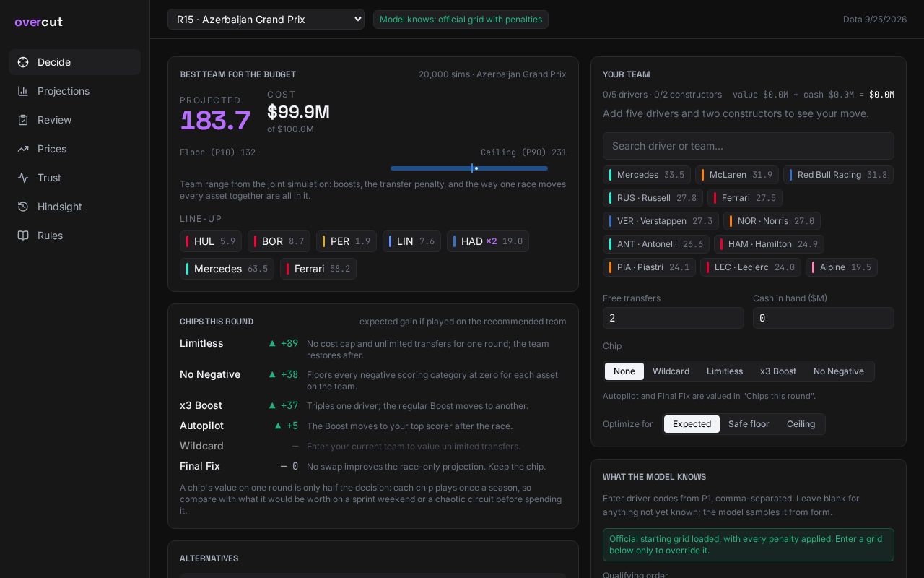The height and width of the screenshot is (578, 924).
Task: Select x3 Boost chip option
Action: click(x=778, y=371)
